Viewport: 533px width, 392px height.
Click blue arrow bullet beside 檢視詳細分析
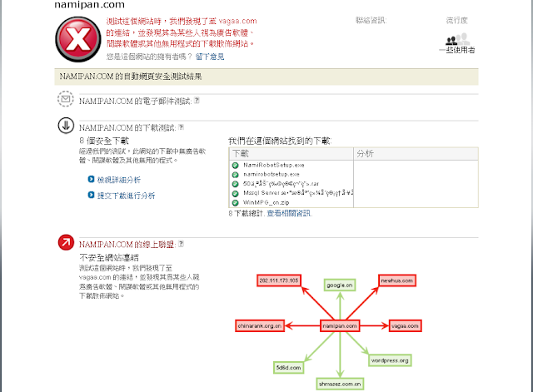pos(91,179)
